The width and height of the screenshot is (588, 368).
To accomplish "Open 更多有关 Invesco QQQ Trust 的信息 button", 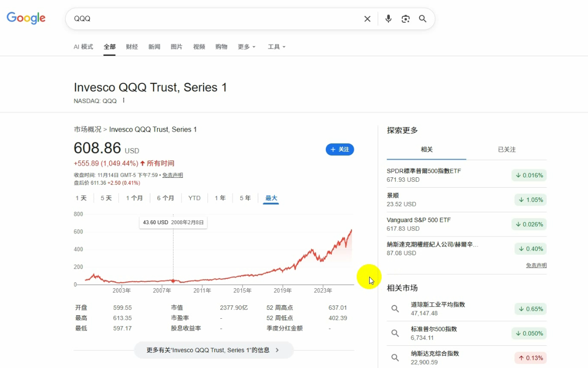I will (x=214, y=350).
